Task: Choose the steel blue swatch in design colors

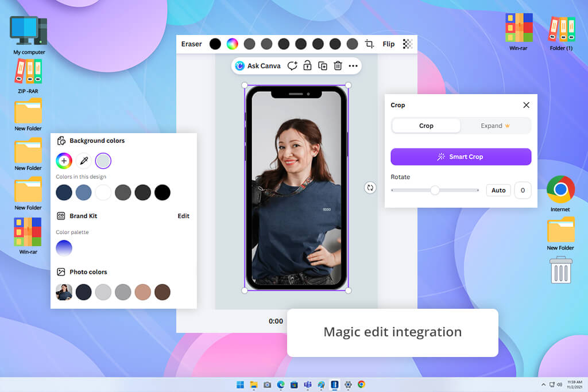Action: pyautogui.click(x=84, y=193)
